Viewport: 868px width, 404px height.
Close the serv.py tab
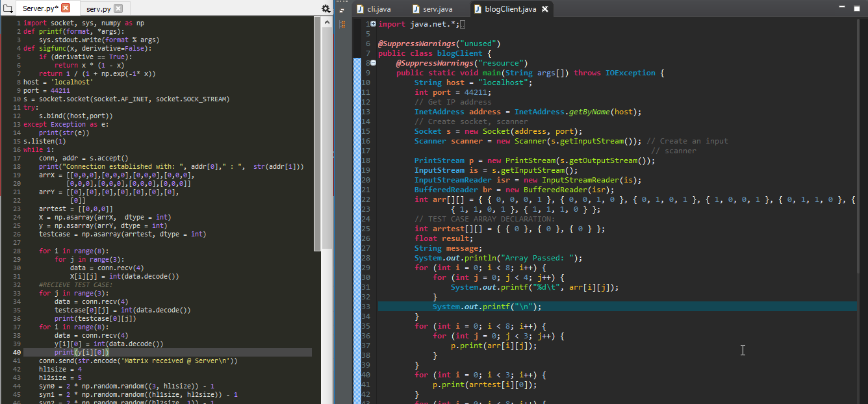coord(118,8)
